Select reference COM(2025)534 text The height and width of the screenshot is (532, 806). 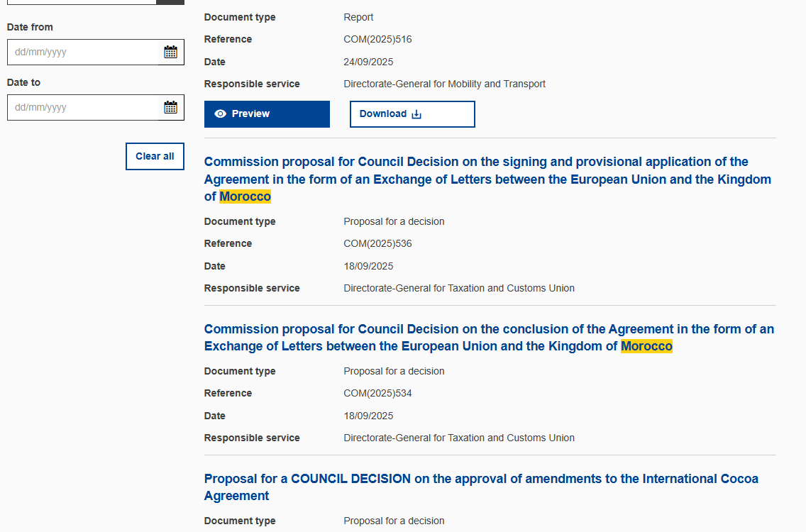377,393
